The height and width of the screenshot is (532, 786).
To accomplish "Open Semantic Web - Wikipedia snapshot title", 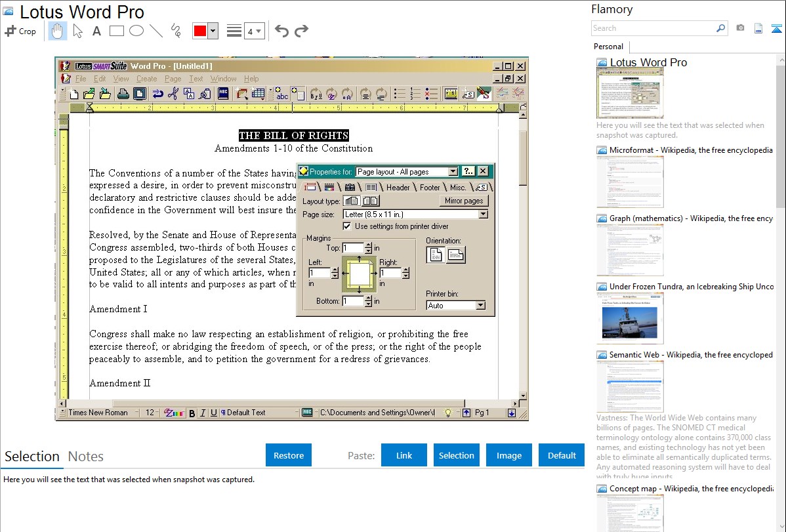I will pyautogui.click(x=691, y=354).
